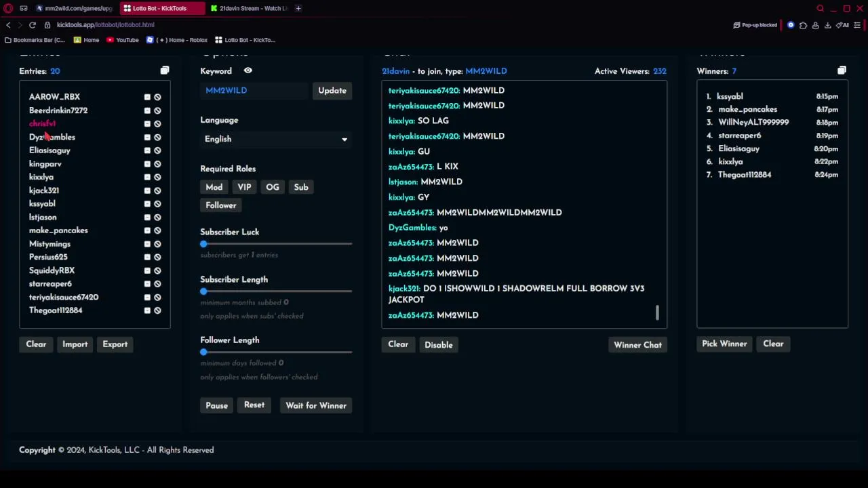Click the Pick Winner button

point(724,344)
